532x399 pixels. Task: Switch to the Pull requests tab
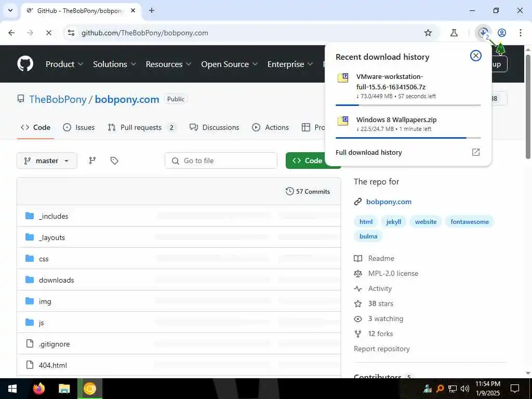[x=142, y=127]
